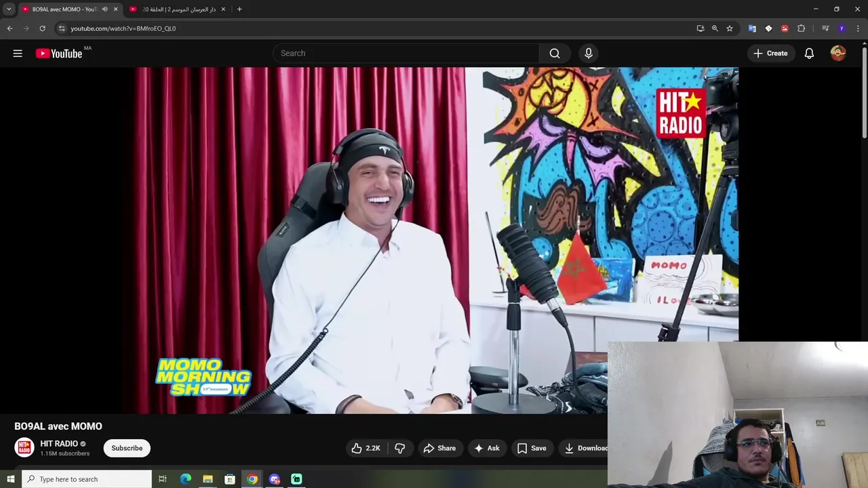Viewport: 868px width, 488px height.
Task: Open Task View on the taskbar
Action: (163, 479)
